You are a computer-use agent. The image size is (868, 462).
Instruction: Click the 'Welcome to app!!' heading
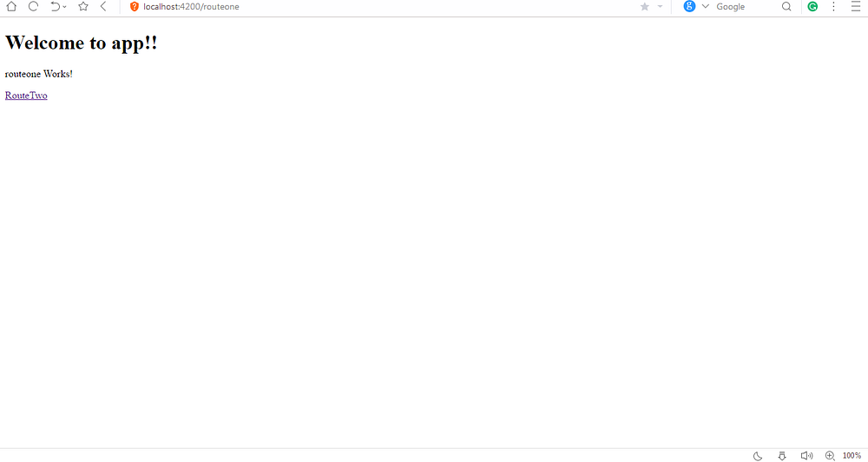[x=82, y=43]
